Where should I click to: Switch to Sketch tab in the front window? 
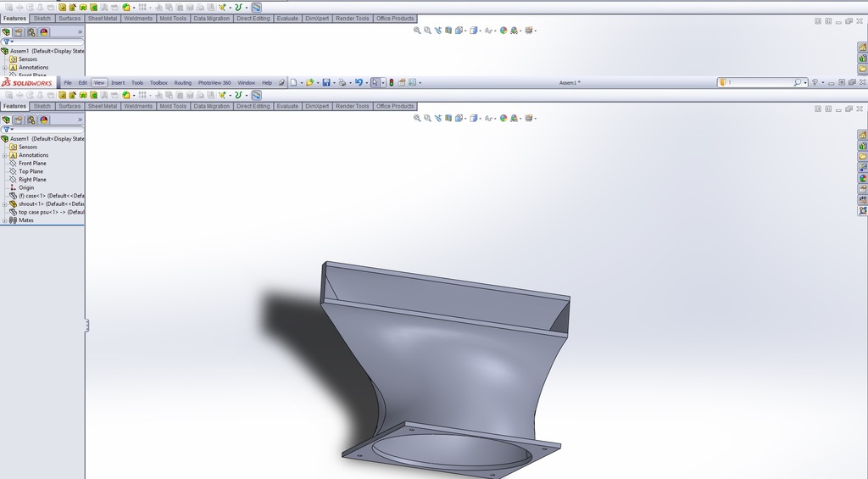coord(42,106)
